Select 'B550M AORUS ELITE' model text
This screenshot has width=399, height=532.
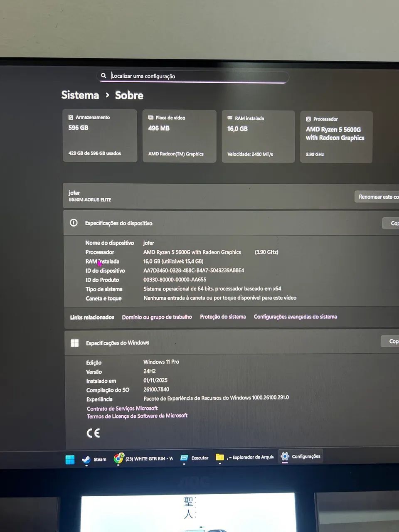point(90,200)
